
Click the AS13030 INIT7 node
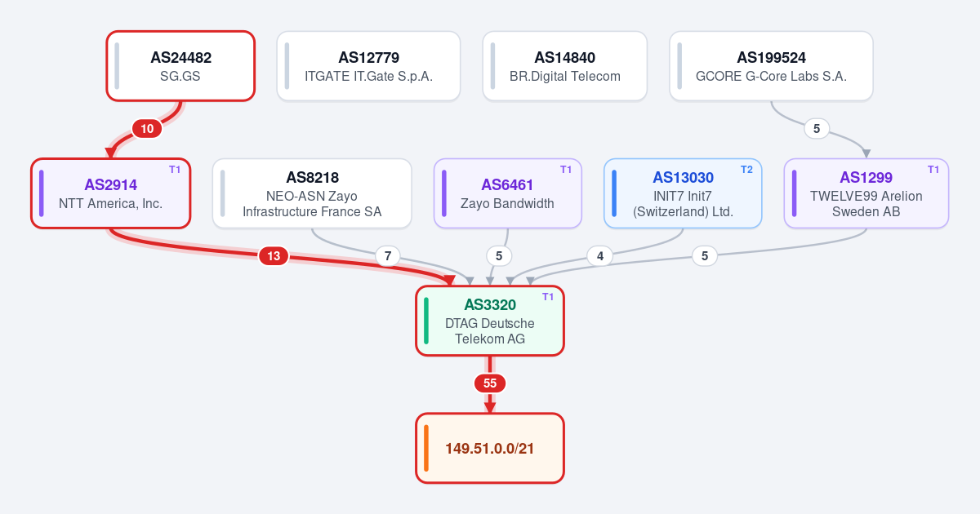click(683, 193)
